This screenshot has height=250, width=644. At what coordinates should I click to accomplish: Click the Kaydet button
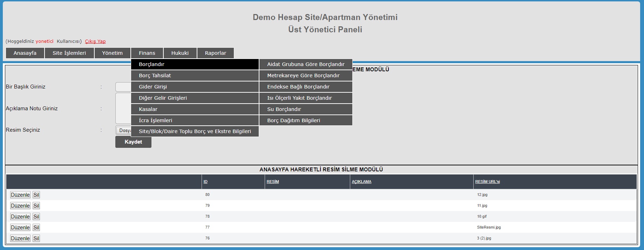[133, 142]
